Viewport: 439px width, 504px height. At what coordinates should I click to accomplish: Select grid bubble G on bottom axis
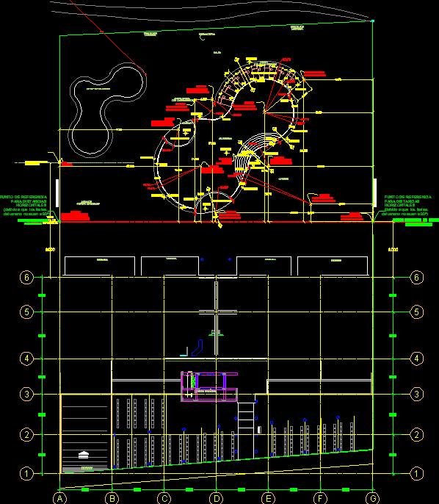pos(372,499)
